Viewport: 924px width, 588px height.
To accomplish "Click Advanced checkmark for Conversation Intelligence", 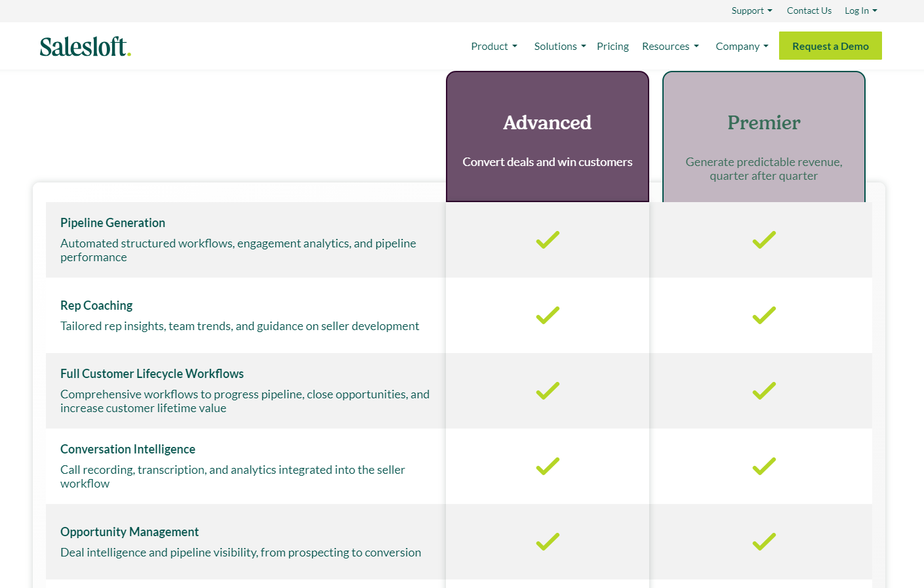I will tap(548, 467).
